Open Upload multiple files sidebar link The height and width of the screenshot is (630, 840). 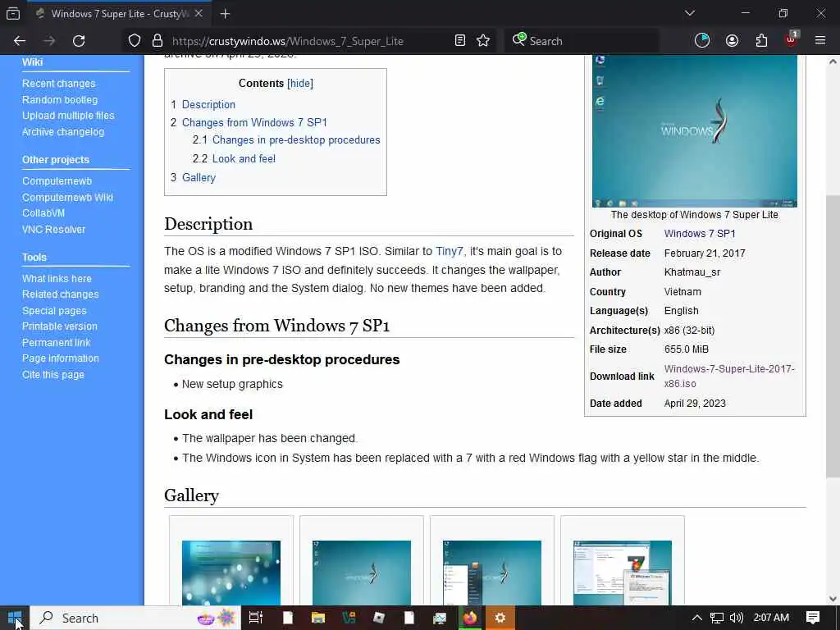coord(68,116)
